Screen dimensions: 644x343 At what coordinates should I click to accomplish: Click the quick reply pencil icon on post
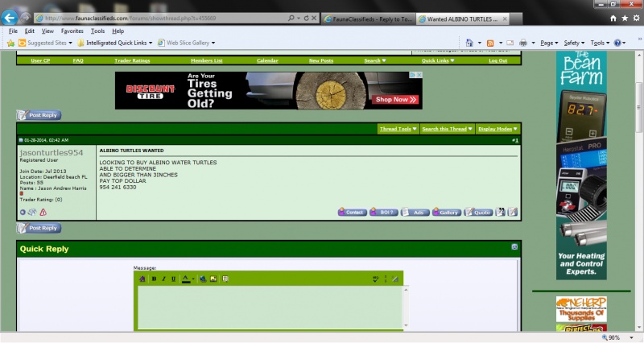coord(512,212)
